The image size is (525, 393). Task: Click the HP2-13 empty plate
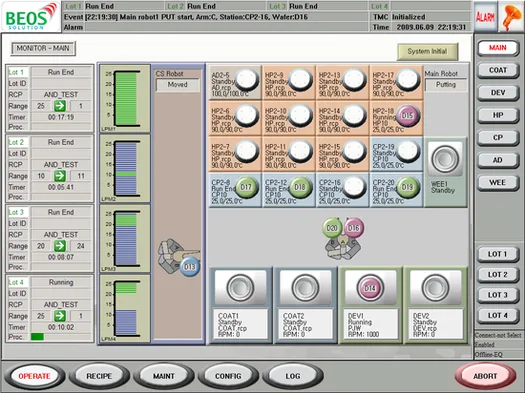point(354,80)
